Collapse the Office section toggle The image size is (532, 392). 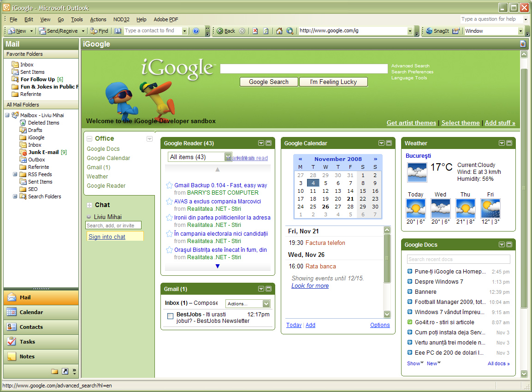(89, 139)
